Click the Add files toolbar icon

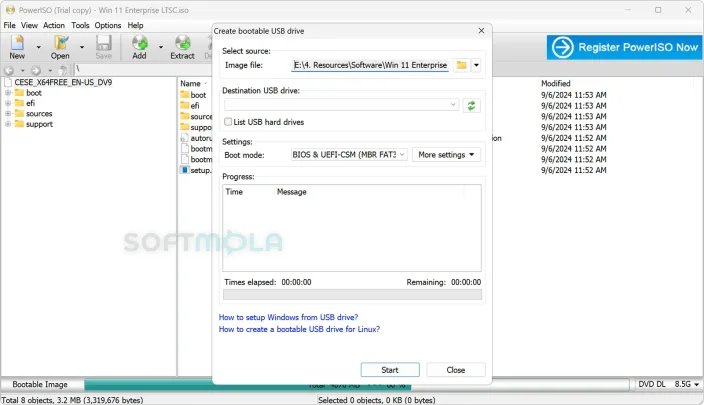[x=140, y=47]
